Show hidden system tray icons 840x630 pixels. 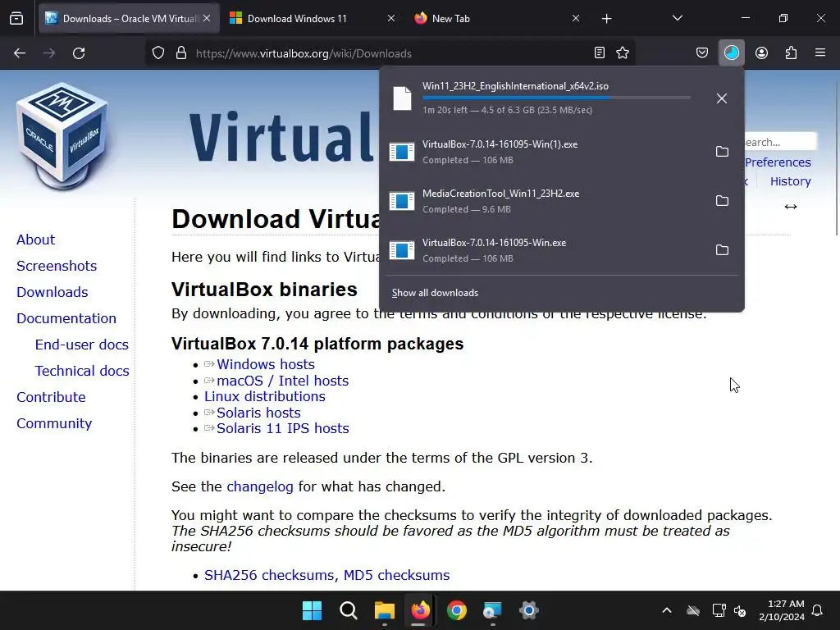point(667,610)
